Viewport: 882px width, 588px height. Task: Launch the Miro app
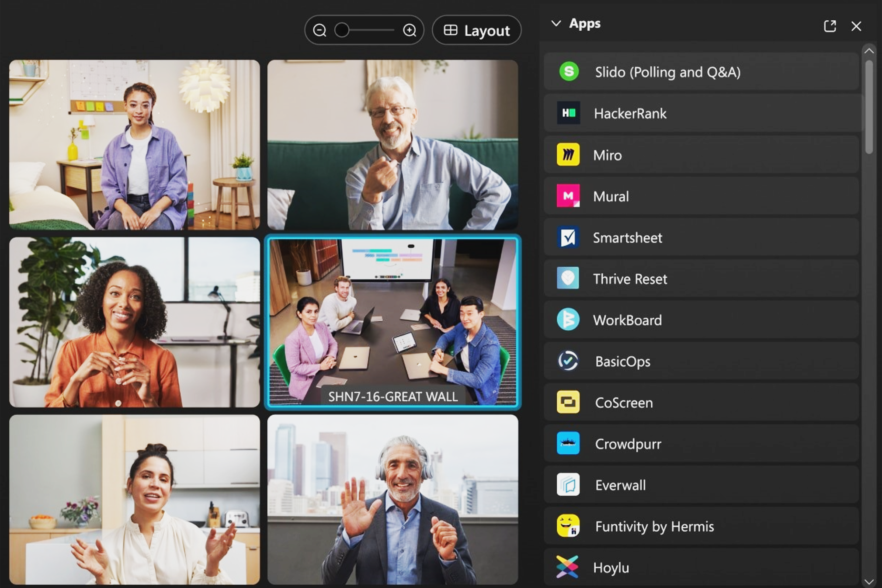tap(701, 154)
